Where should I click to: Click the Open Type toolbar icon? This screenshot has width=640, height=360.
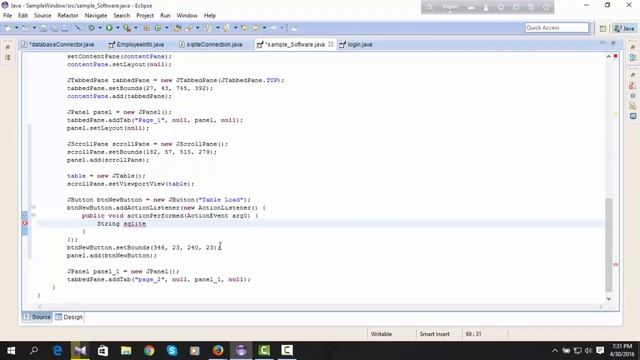pyautogui.click(x=178, y=28)
